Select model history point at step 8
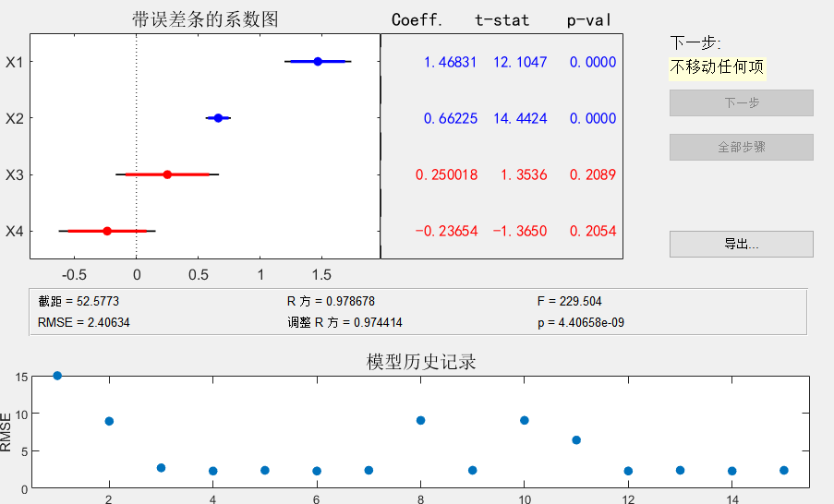Viewport: 834px width, 504px height. click(421, 421)
